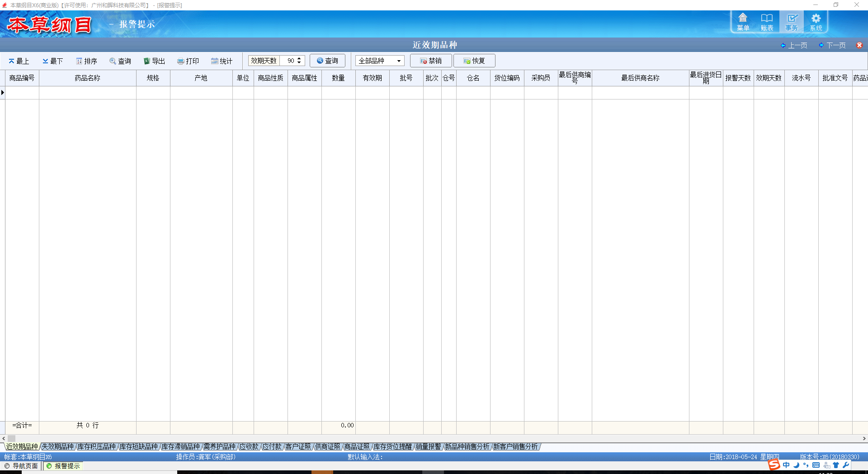Open the 菜单 home icon
Screen dimensions: 868x474
[743, 22]
